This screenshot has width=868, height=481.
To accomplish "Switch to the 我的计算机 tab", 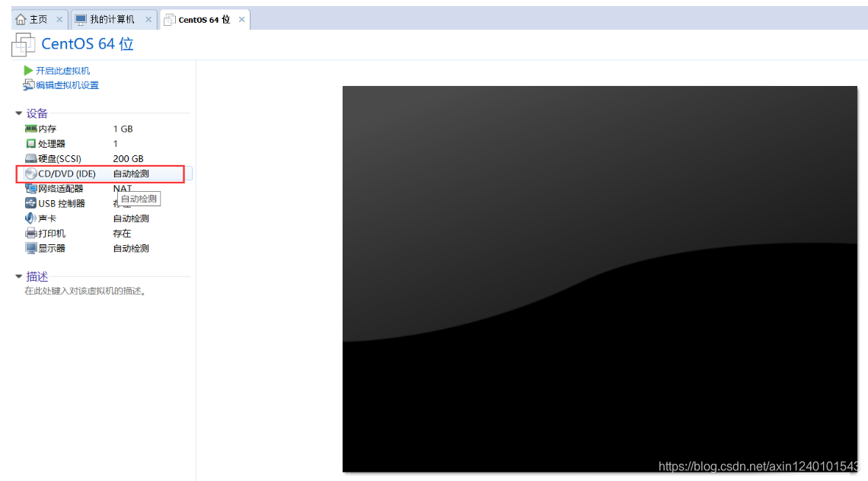I will 113,19.
